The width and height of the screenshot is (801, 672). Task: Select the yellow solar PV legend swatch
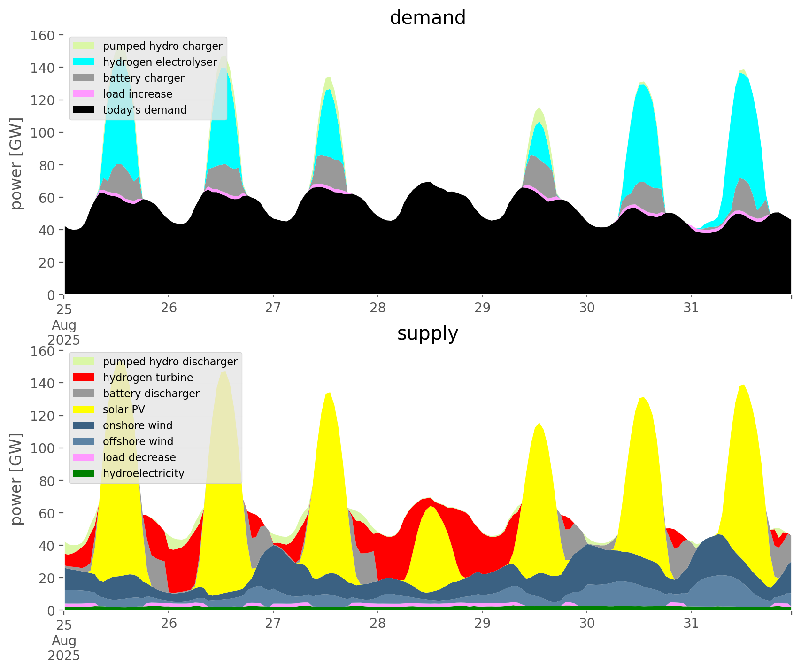click(x=85, y=409)
